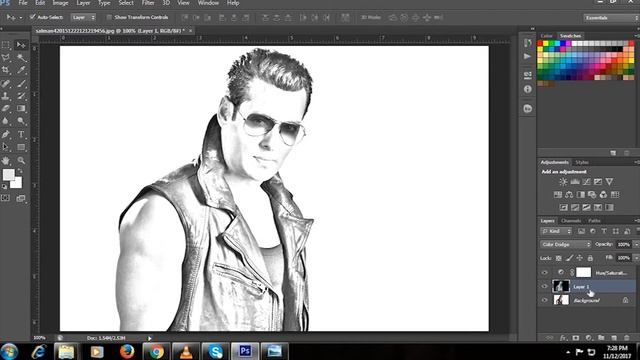Select the Eraser tool

(x=6, y=109)
